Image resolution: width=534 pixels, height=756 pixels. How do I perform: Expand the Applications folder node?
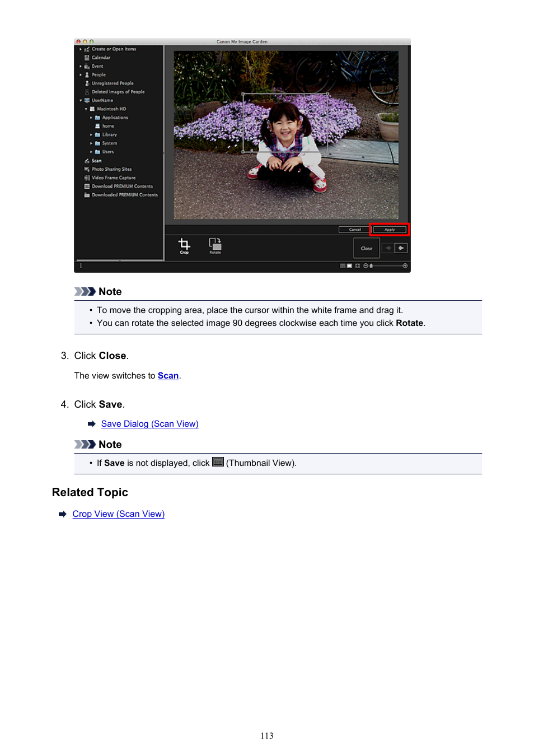pos(91,118)
